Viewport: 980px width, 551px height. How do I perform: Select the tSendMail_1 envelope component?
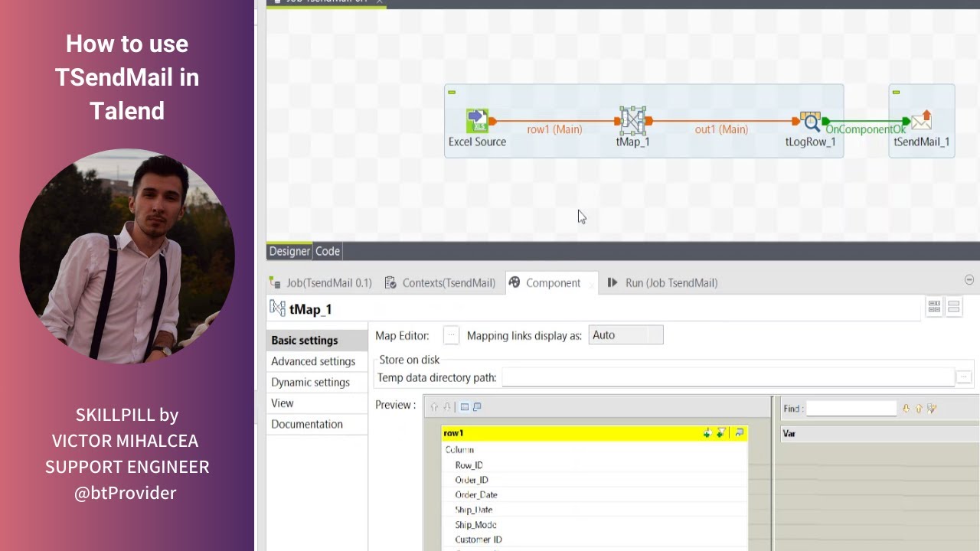coord(921,120)
